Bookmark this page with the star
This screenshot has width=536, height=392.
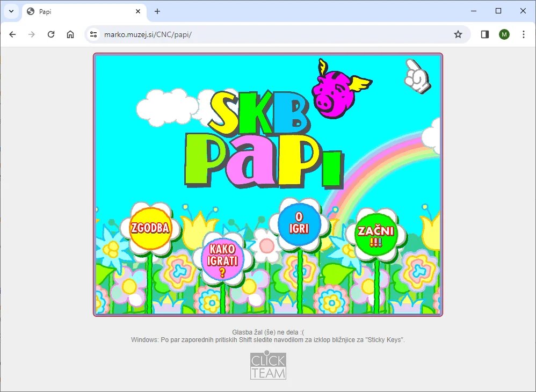(458, 34)
